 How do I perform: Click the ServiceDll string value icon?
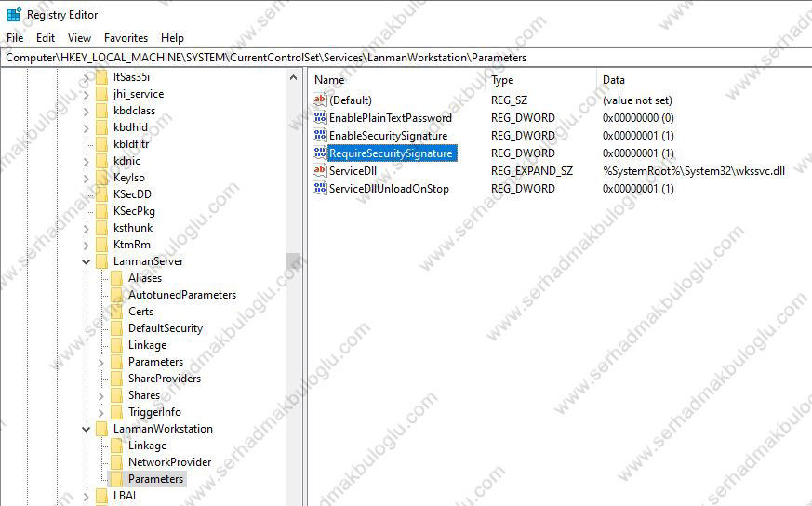click(320, 171)
